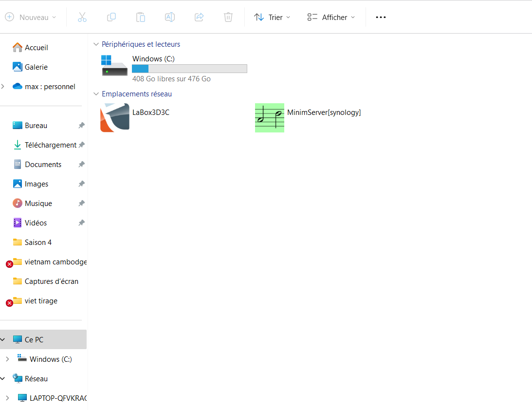
Task: Go to Accueil in the sidebar
Action: click(x=36, y=48)
